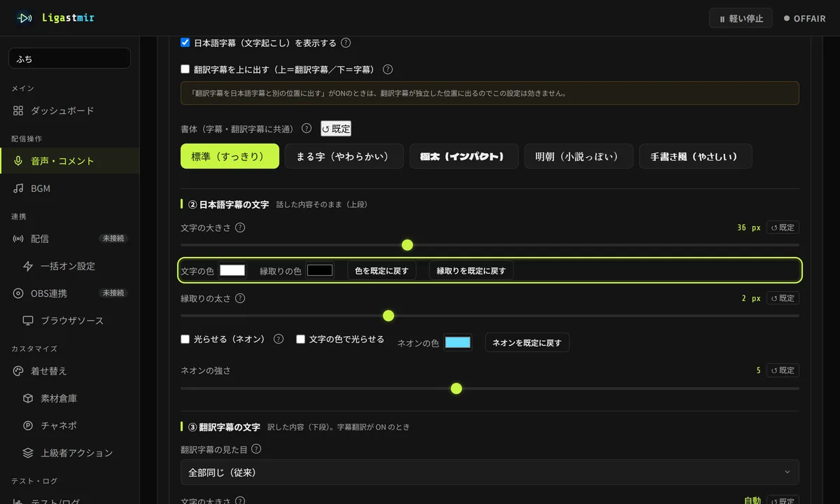Open the ダッシュボード grid icon

(x=18, y=111)
